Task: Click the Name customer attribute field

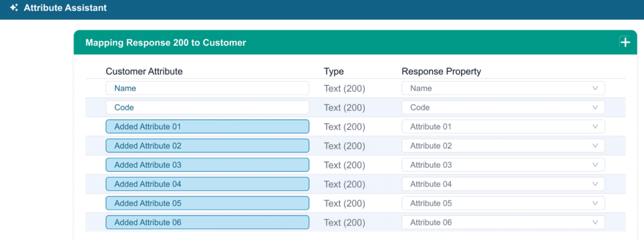Action: pos(208,88)
